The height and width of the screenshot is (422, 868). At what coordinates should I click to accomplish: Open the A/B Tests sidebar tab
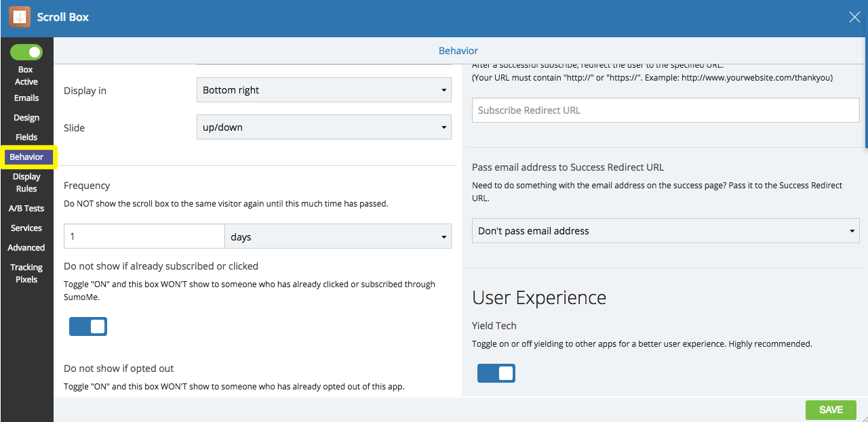[x=26, y=209]
